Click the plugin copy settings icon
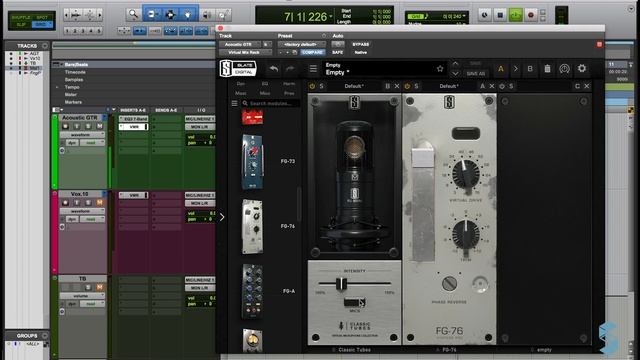Image resolution: width=640 pixels, height=360 pixels. (x=294, y=53)
